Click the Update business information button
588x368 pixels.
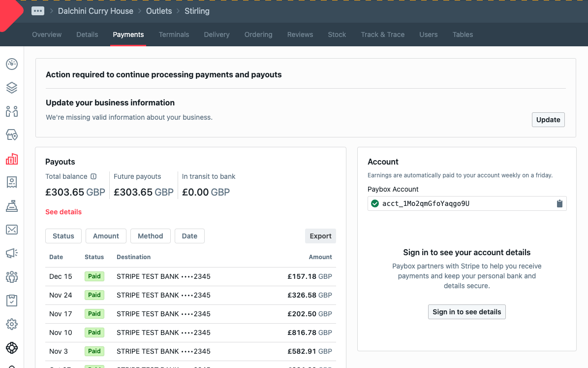coord(548,120)
